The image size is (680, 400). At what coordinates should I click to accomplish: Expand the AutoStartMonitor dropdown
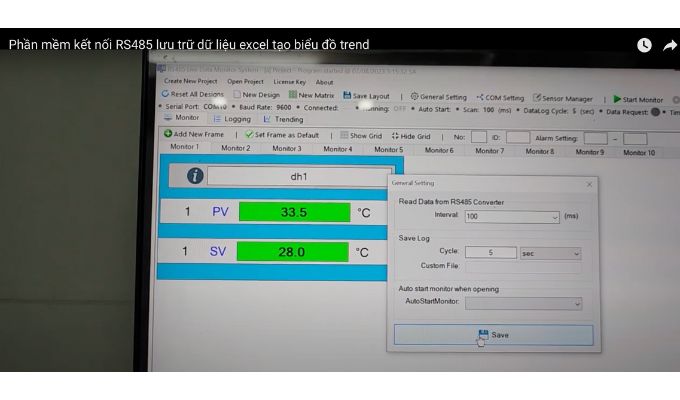click(576, 303)
